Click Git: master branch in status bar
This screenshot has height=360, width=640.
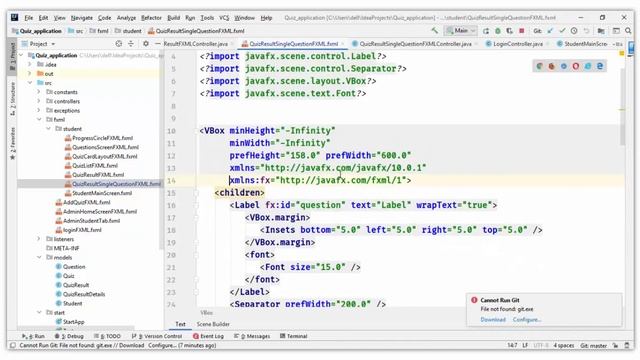pos(593,346)
